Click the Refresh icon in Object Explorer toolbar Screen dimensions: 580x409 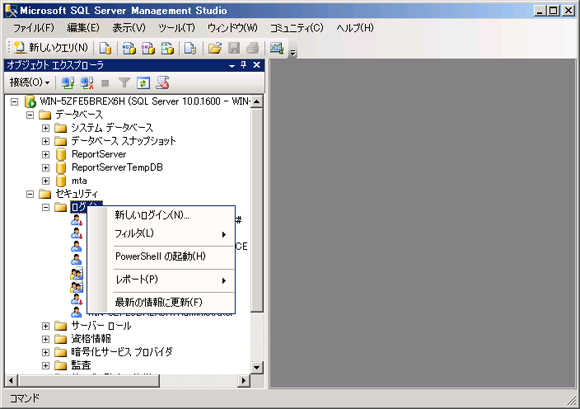click(x=143, y=83)
